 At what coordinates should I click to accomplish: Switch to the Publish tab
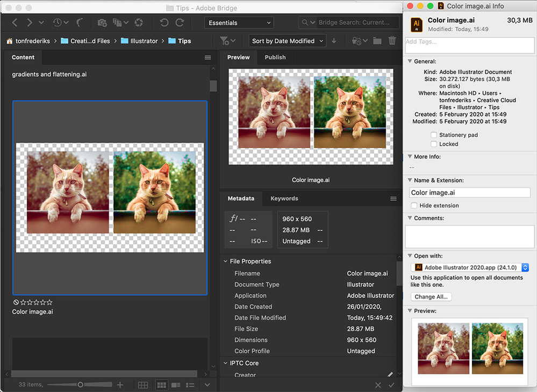point(275,57)
